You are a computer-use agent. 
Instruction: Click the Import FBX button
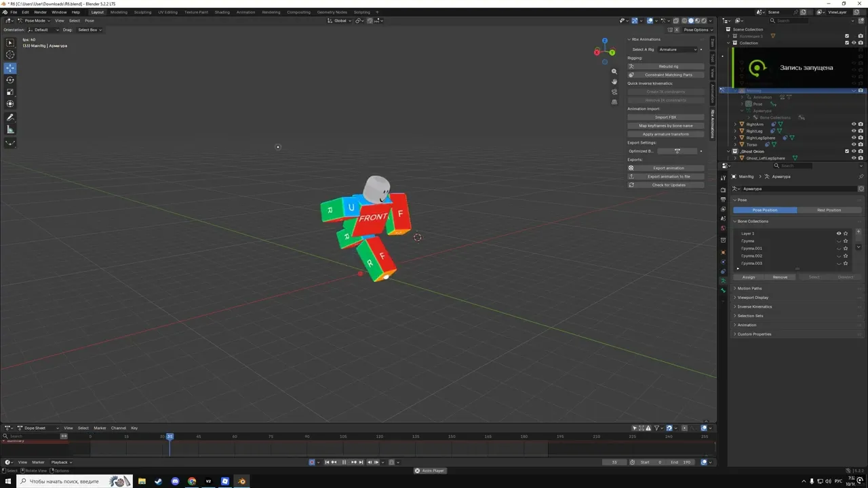coord(666,117)
